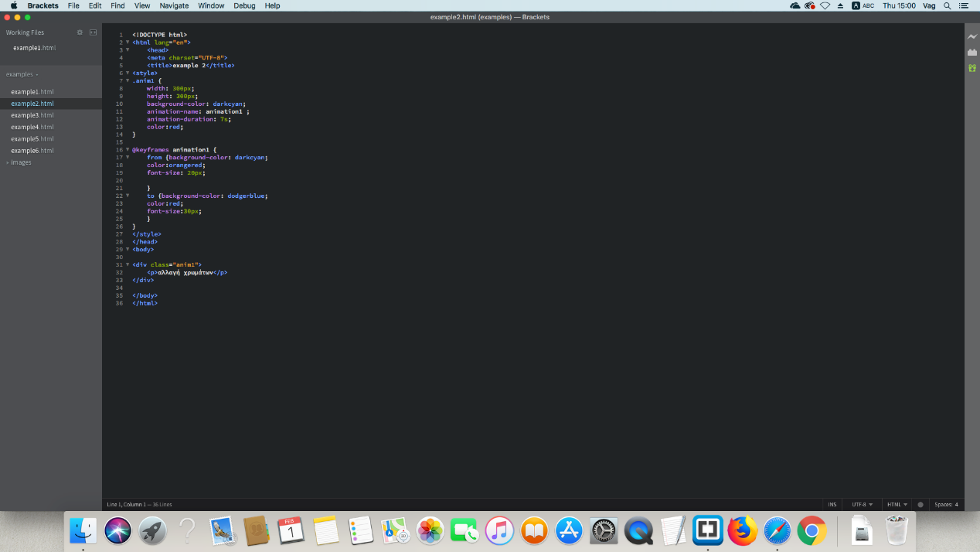This screenshot has height=552, width=980.
Task: Click the linting status circle indicator
Action: coord(920,505)
